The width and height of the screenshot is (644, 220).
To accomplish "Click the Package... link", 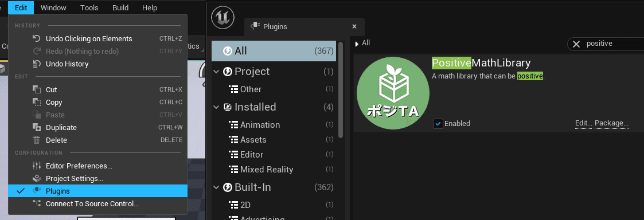I will 611,123.
